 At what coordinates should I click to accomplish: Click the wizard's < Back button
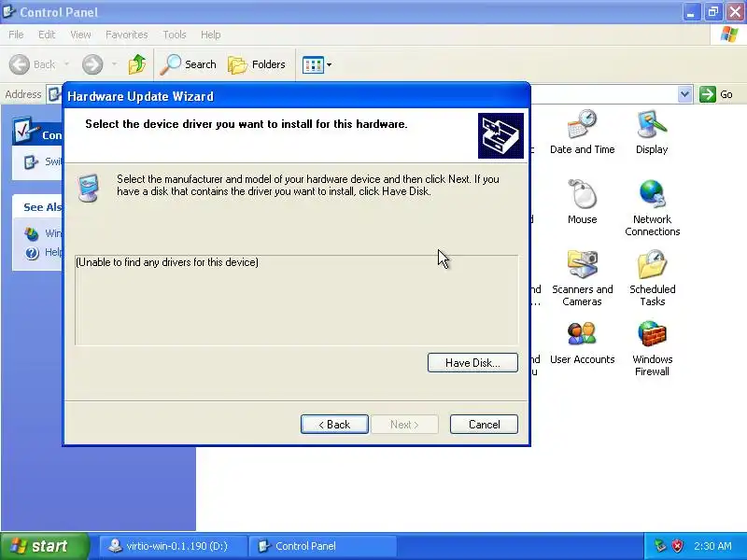coord(334,424)
